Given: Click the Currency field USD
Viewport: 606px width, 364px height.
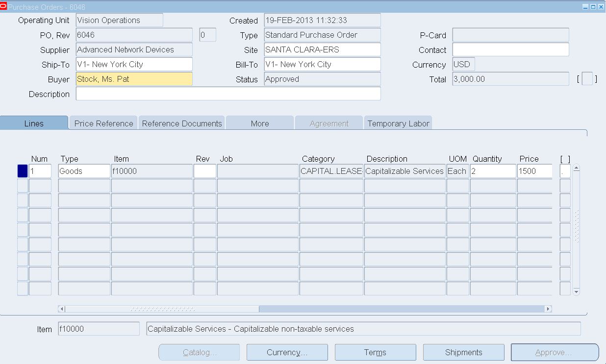Looking at the screenshot, I should pyautogui.click(x=464, y=64).
